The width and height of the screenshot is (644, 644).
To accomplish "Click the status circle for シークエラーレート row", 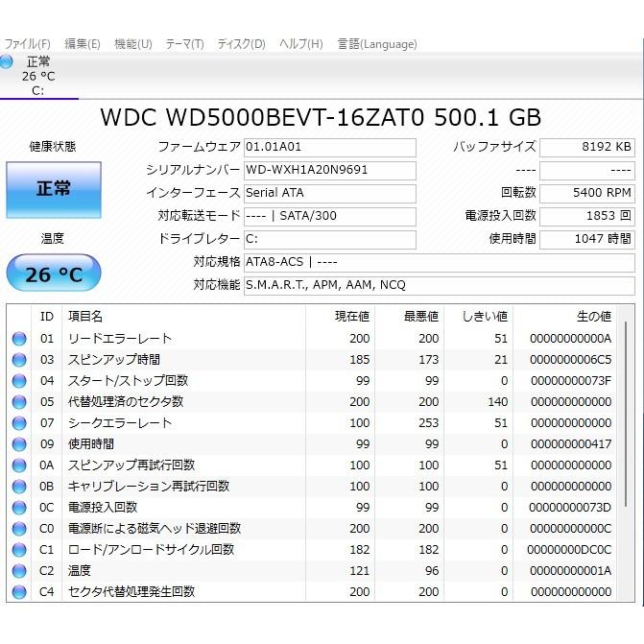I will point(19,423).
